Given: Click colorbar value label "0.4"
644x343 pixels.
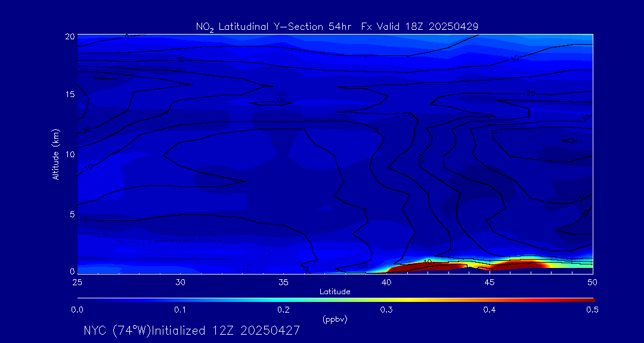Looking at the screenshot, I should coord(490,310).
